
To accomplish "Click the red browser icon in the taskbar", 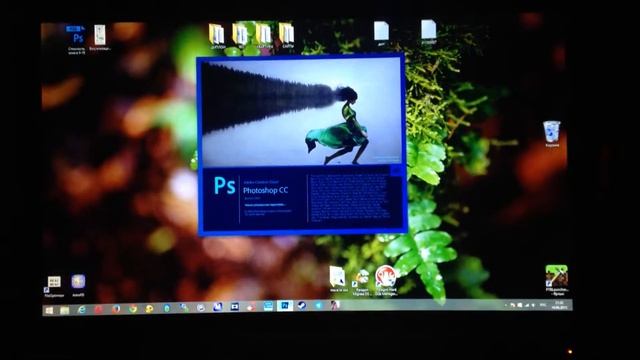I will click(99, 309).
